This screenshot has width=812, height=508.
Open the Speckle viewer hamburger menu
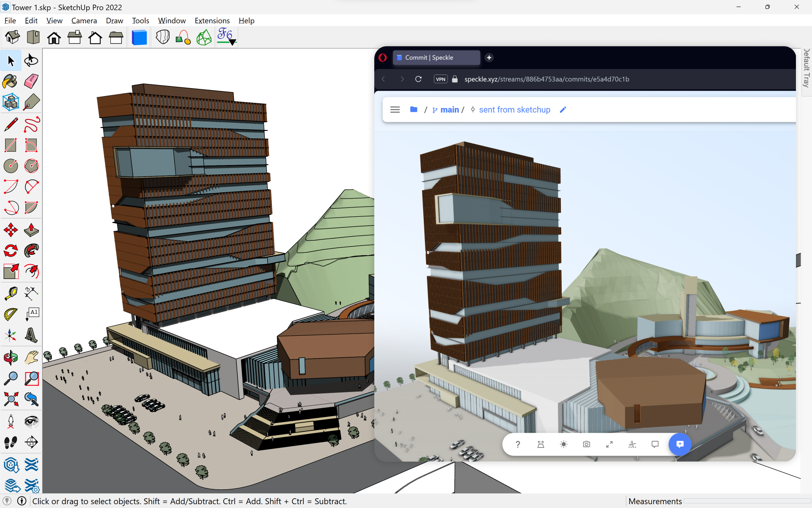[x=395, y=109]
